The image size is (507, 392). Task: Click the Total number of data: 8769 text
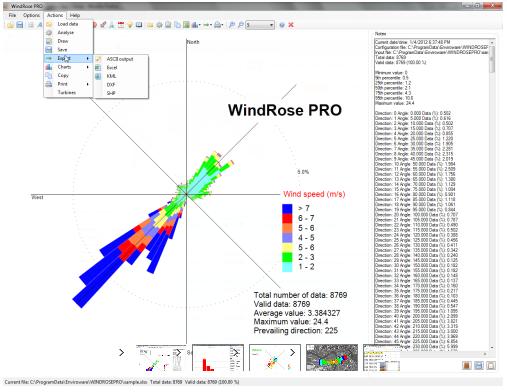(x=300, y=295)
